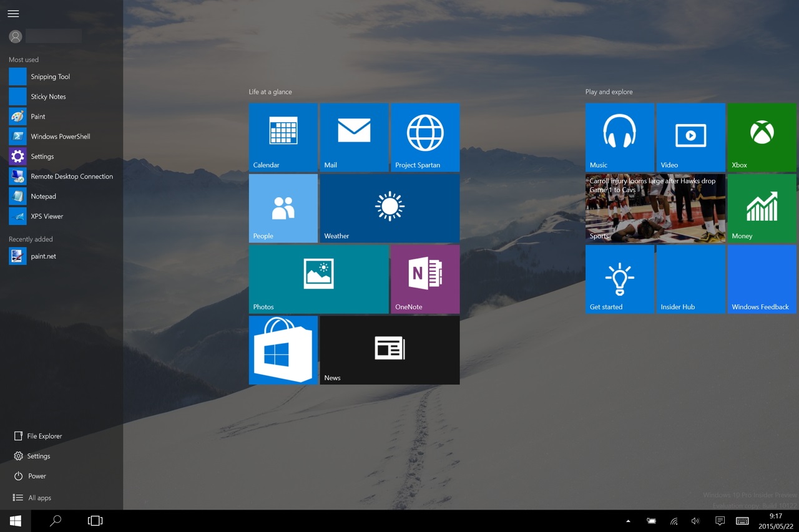Image resolution: width=799 pixels, height=532 pixels.
Task: Open the wireless network icon
Action: pos(674,521)
